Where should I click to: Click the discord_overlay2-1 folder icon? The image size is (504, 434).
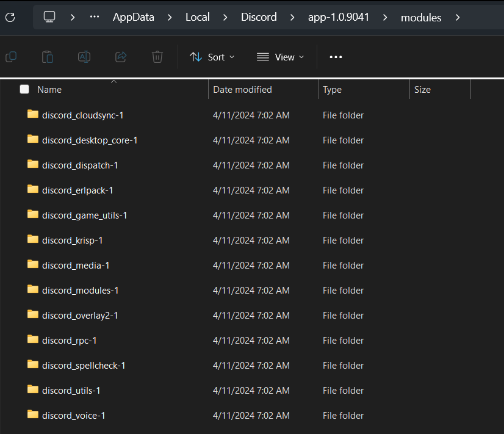[x=33, y=315]
